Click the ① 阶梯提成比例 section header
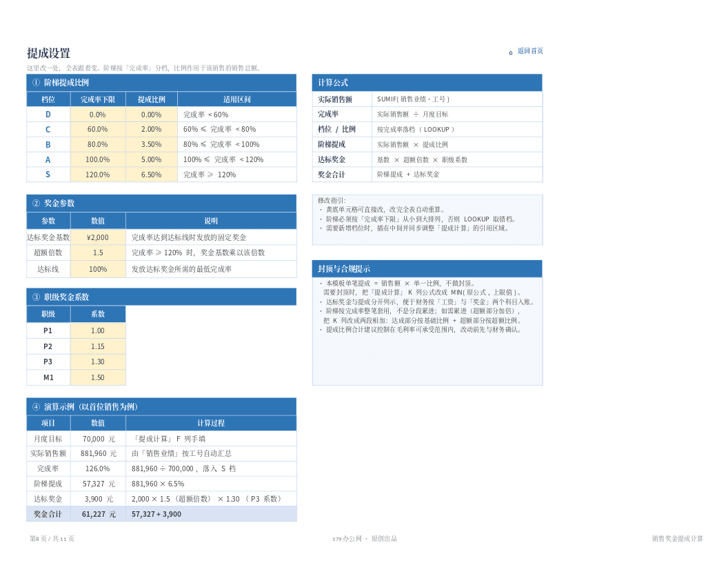The height and width of the screenshot is (563, 728). pyautogui.click(x=161, y=83)
